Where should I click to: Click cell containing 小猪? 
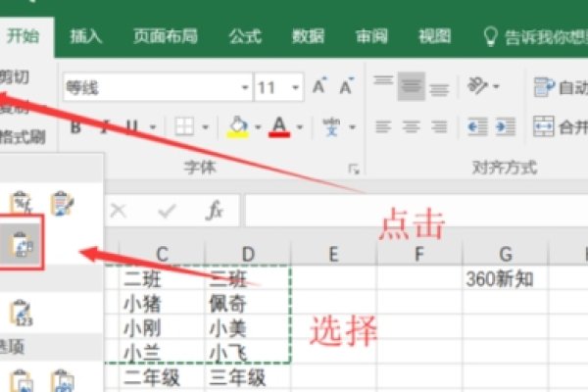[162, 303]
